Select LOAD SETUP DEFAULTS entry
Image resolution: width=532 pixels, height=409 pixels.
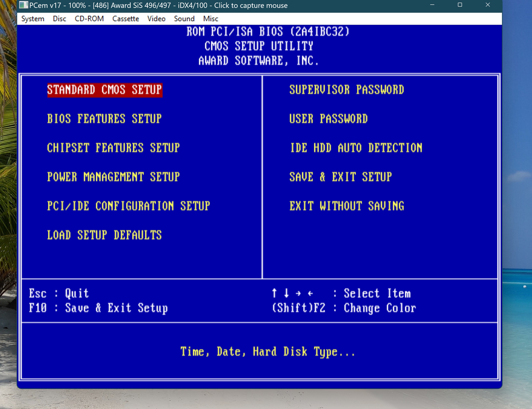click(x=104, y=235)
